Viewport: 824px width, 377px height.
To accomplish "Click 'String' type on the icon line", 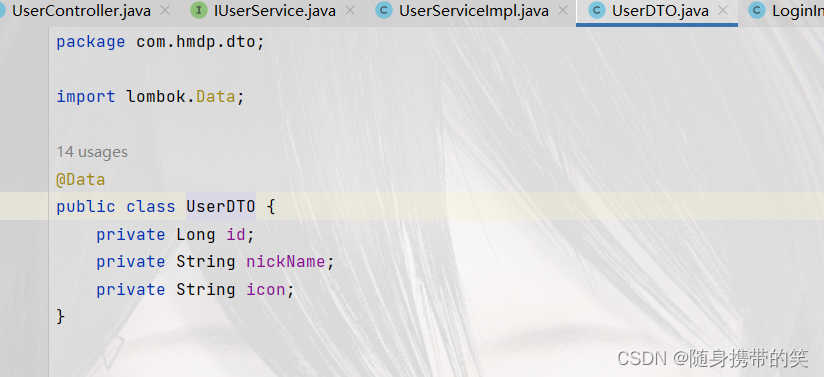I will 205,290.
